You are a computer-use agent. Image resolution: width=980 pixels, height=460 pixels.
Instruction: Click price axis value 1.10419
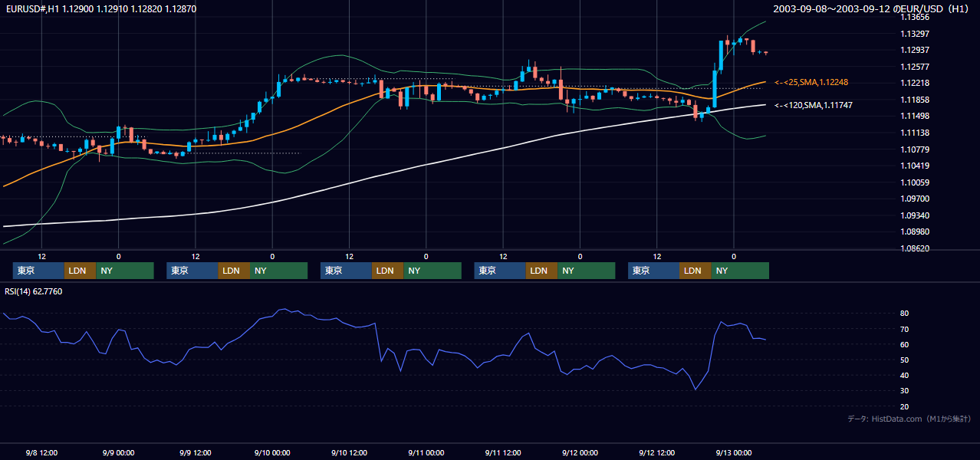pos(916,166)
